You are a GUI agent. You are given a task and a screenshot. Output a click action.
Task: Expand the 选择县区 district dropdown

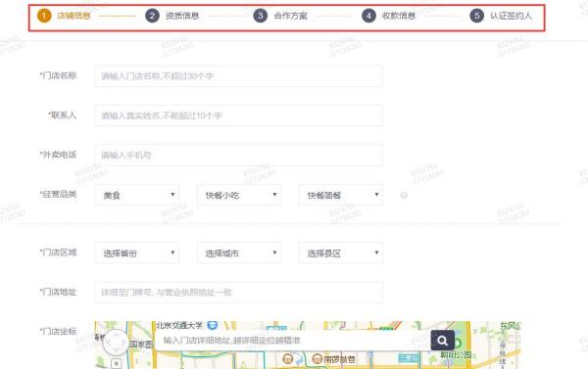click(x=341, y=253)
